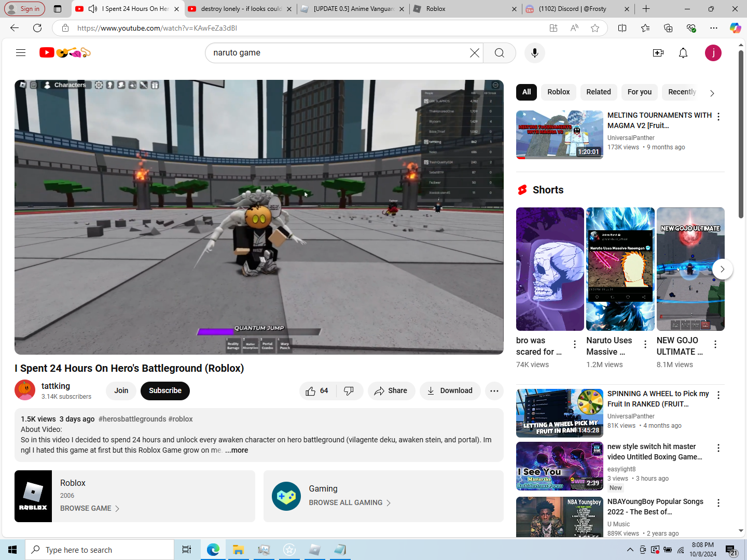Image resolution: width=747 pixels, height=560 pixels.
Task: Open more actions under the video
Action: pos(494,391)
